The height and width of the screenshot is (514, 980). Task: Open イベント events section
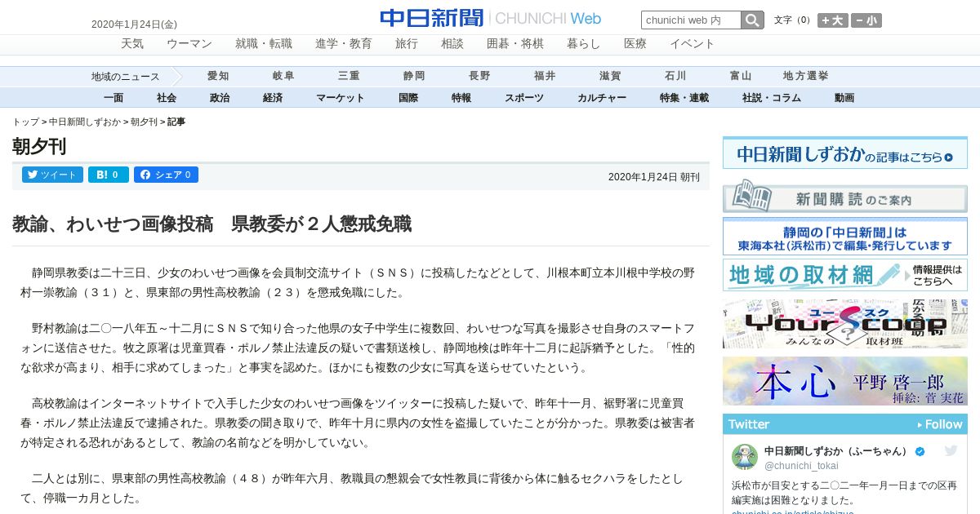(x=693, y=44)
